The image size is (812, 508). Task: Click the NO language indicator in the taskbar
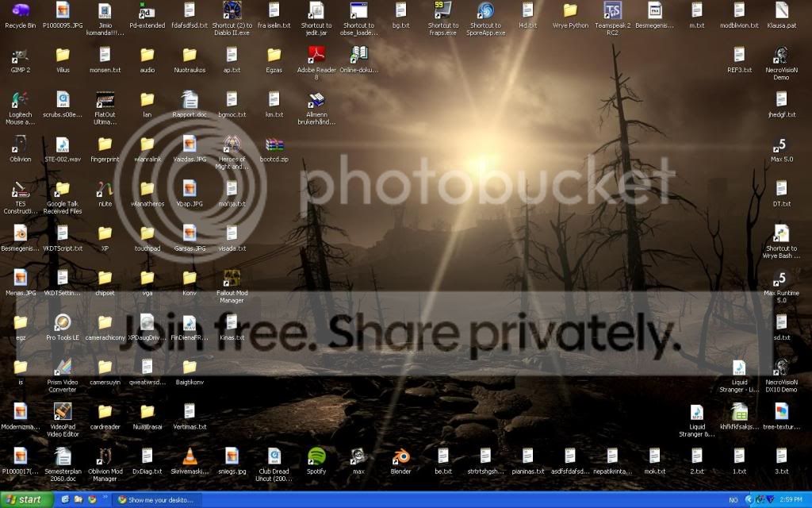(x=732, y=500)
